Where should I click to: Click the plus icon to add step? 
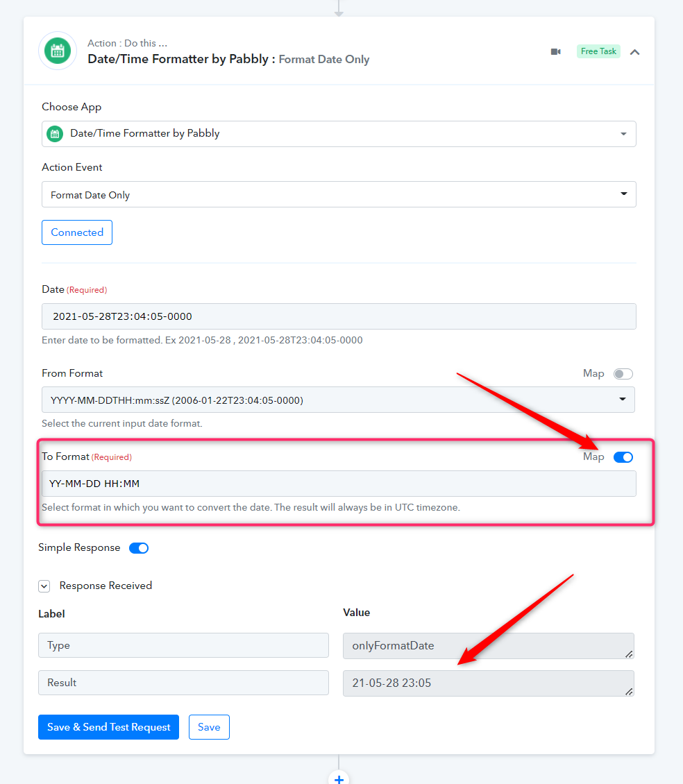(339, 778)
